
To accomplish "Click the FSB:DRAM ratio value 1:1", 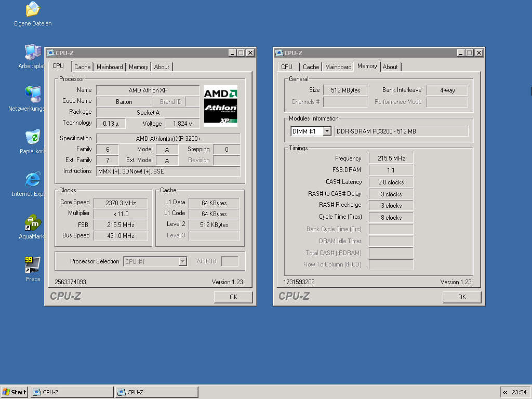I will click(x=391, y=170).
